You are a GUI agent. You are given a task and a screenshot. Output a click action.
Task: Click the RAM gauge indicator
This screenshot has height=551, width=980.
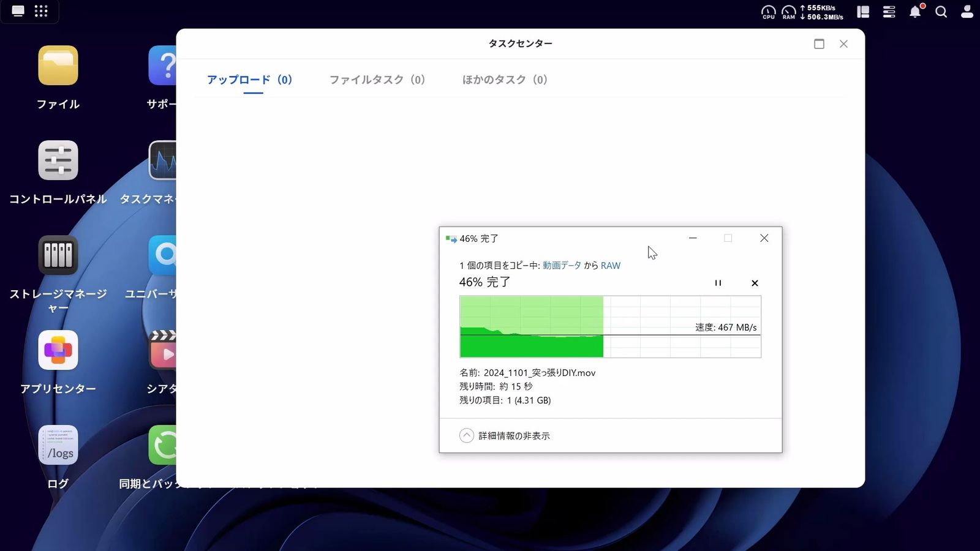[789, 12]
